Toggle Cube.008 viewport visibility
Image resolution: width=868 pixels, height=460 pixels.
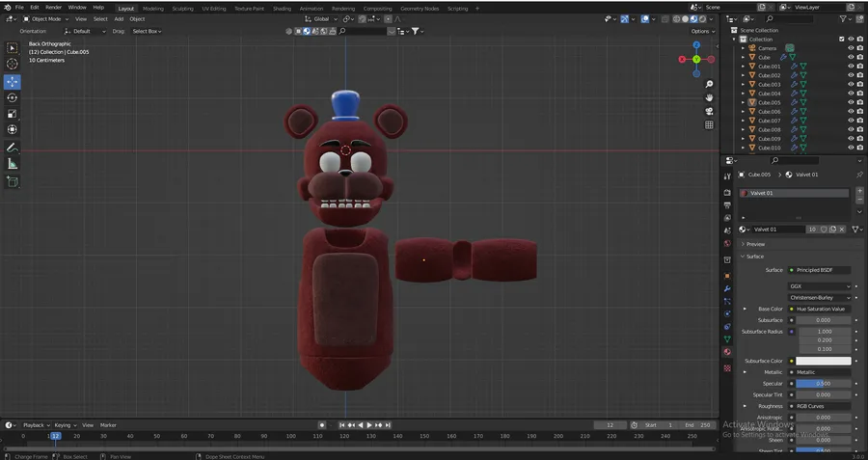[851, 129]
